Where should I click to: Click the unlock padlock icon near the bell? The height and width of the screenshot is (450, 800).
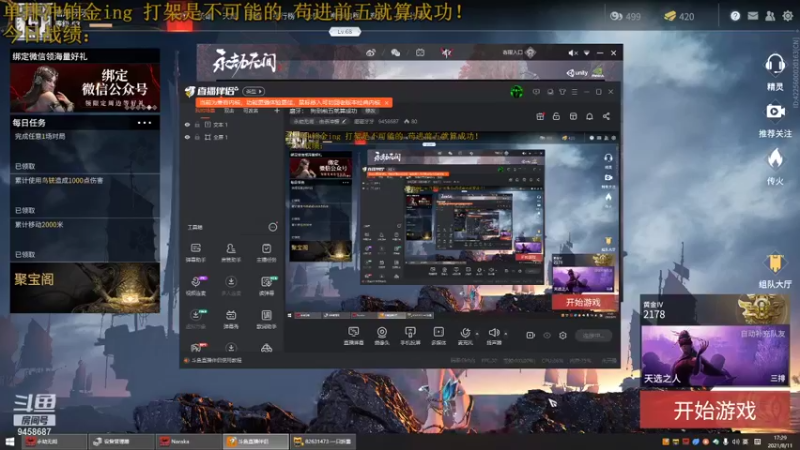coord(556,116)
